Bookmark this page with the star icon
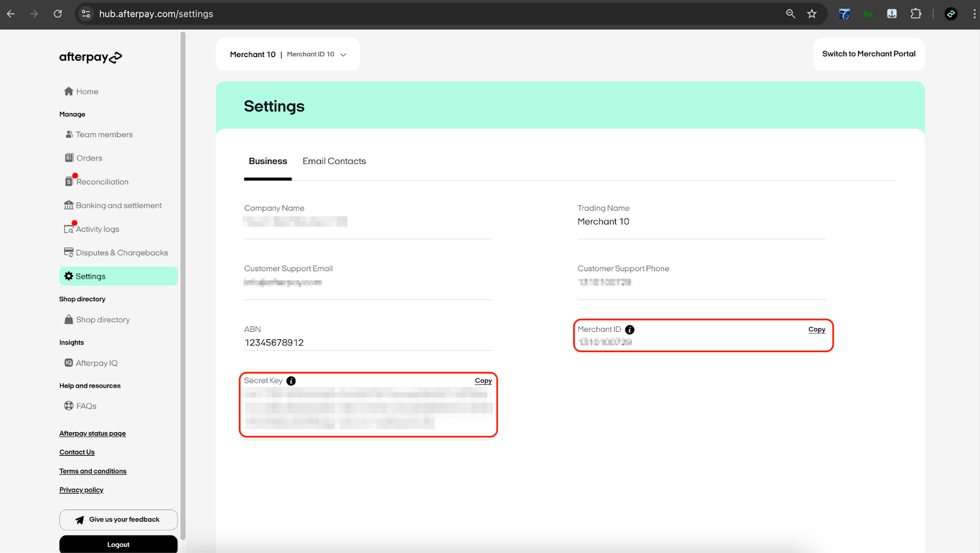The image size is (980, 553). tap(812, 13)
